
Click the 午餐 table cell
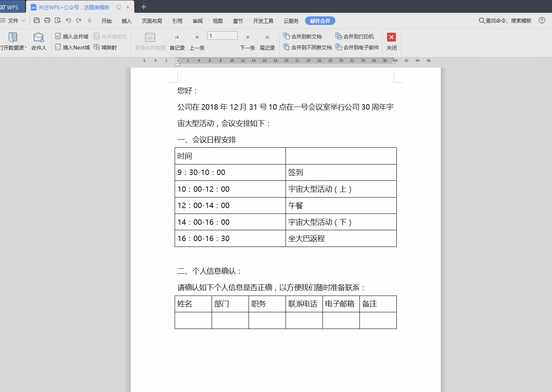[x=341, y=205]
